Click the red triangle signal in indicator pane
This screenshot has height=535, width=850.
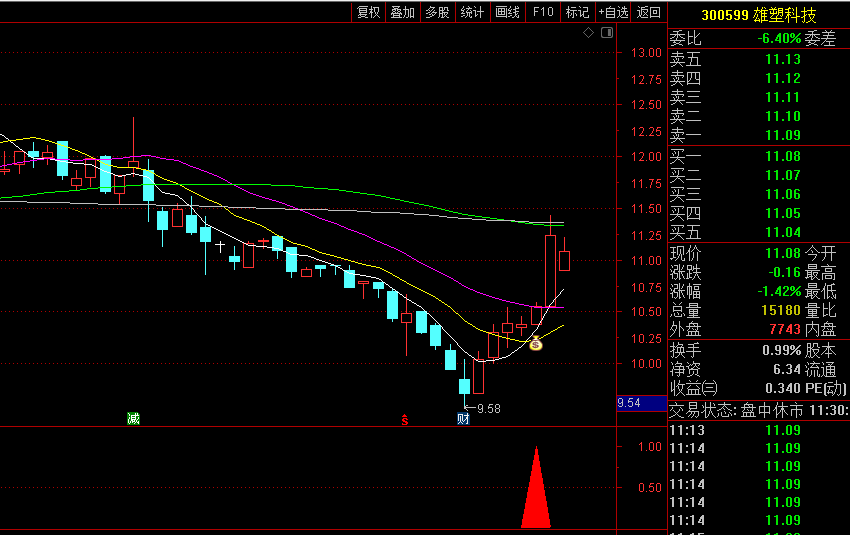[x=536, y=488]
